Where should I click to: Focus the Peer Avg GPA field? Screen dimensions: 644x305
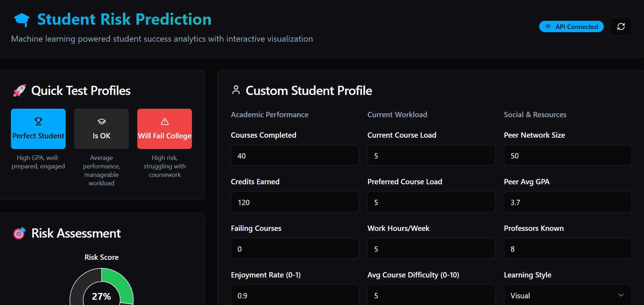point(567,202)
